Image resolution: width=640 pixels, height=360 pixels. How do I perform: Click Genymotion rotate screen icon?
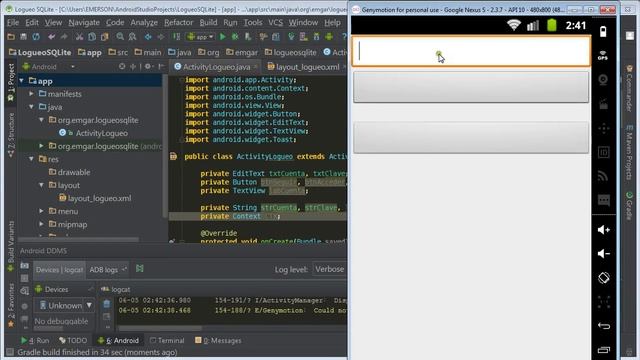tap(604, 278)
